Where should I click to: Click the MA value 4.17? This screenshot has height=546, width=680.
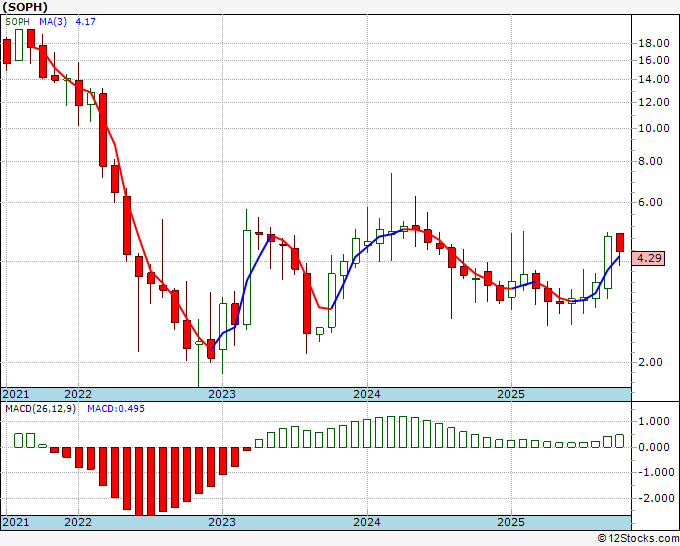85,21
